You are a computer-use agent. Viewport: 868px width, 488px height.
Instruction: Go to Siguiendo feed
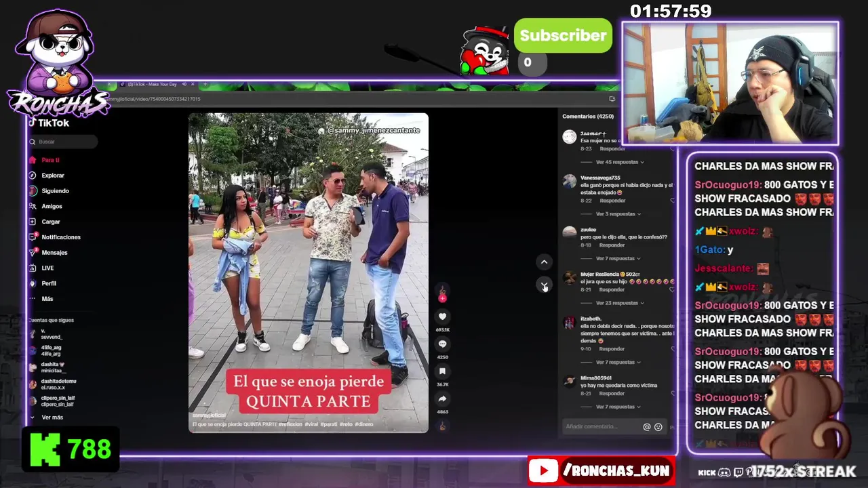(55, 191)
